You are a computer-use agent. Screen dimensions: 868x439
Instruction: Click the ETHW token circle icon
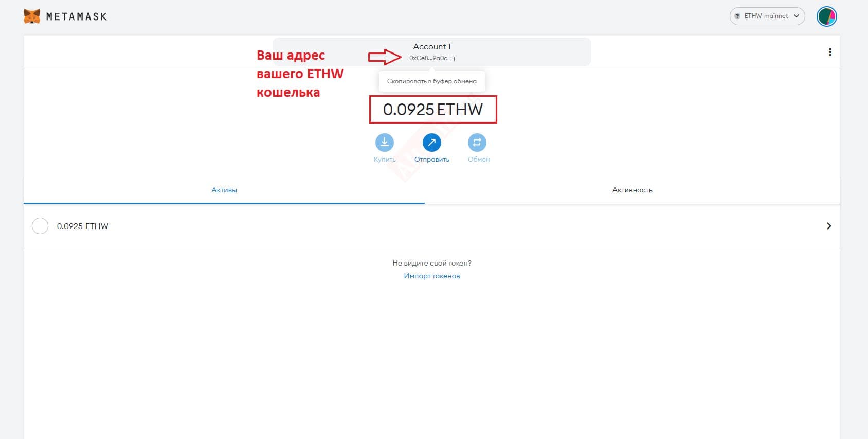coord(40,226)
